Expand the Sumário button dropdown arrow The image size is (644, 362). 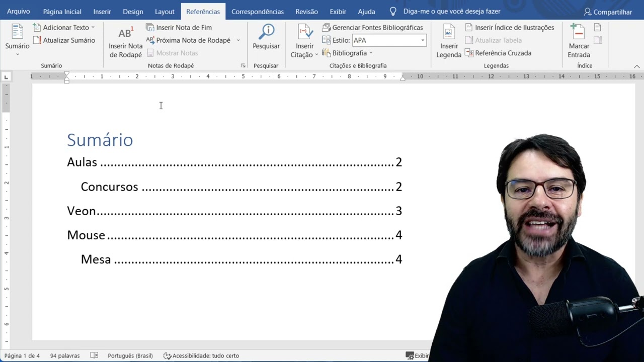(x=17, y=54)
